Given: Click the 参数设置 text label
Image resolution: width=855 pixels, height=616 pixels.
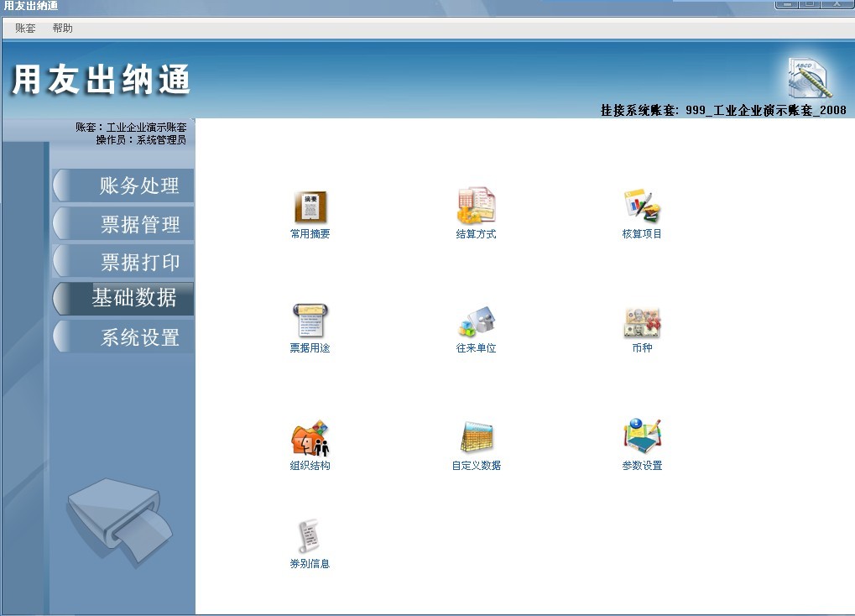Looking at the screenshot, I should [x=642, y=466].
